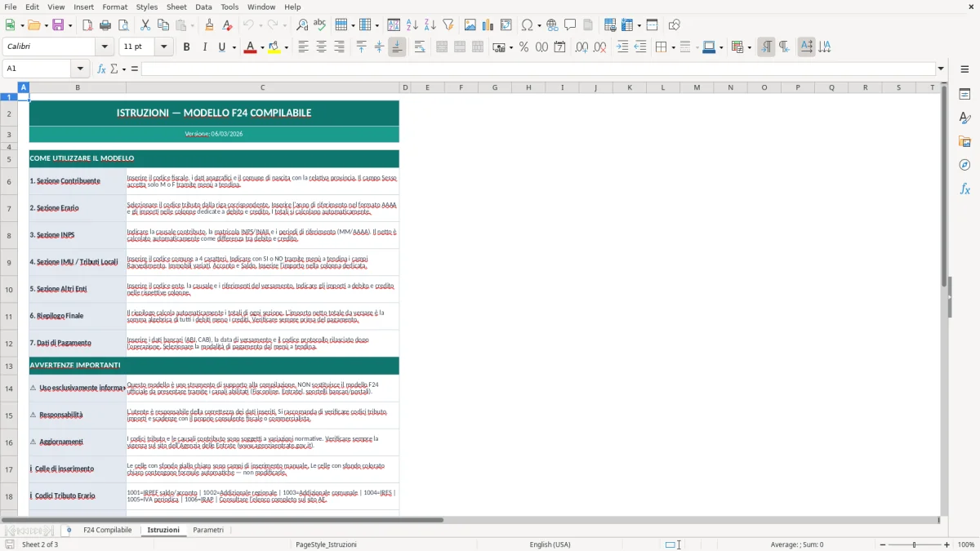This screenshot has width=980, height=551.
Task: Toggle Italic formatting
Action: tap(204, 47)
